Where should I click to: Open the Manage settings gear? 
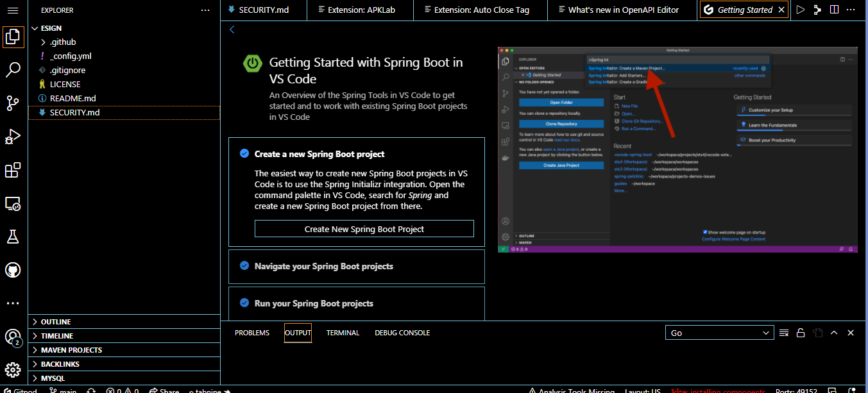pyautogui.click(x=13, y=370)
